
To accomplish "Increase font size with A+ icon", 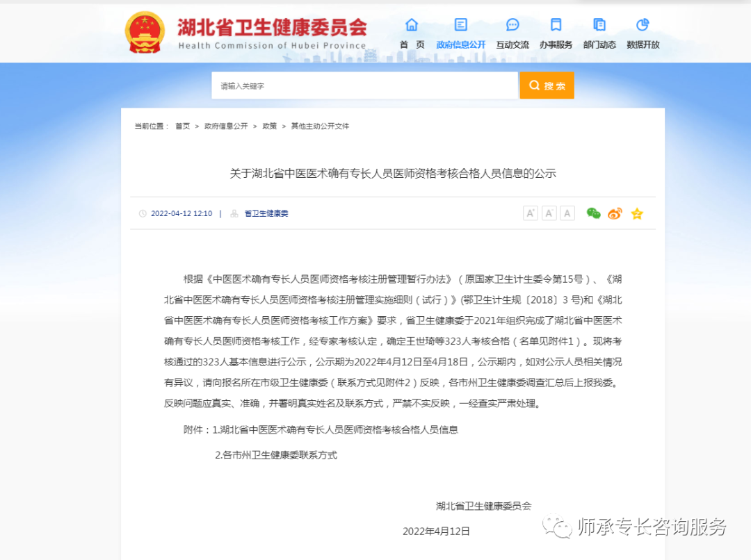I will tap(530, 213).
